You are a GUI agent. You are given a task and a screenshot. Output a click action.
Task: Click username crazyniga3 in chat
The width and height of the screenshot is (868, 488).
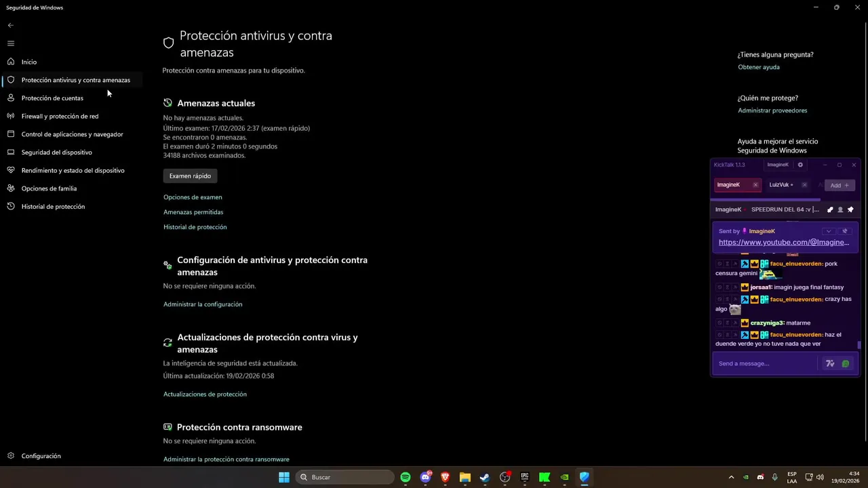point(767,323)
